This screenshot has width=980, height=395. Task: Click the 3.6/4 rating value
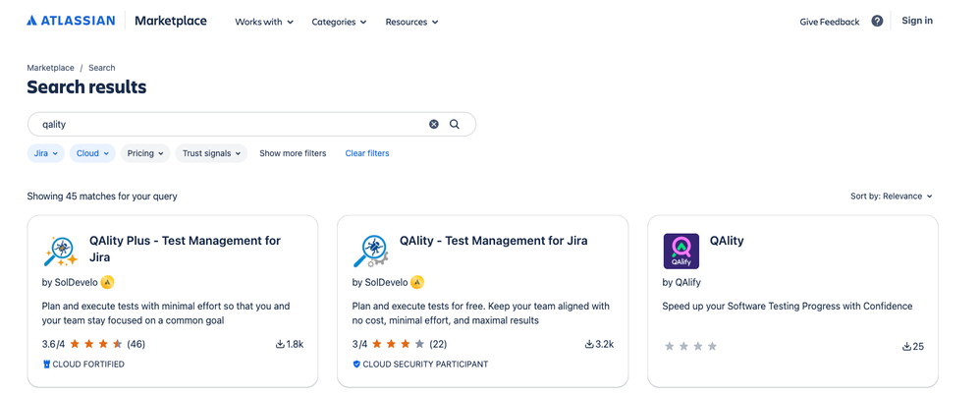53,344
